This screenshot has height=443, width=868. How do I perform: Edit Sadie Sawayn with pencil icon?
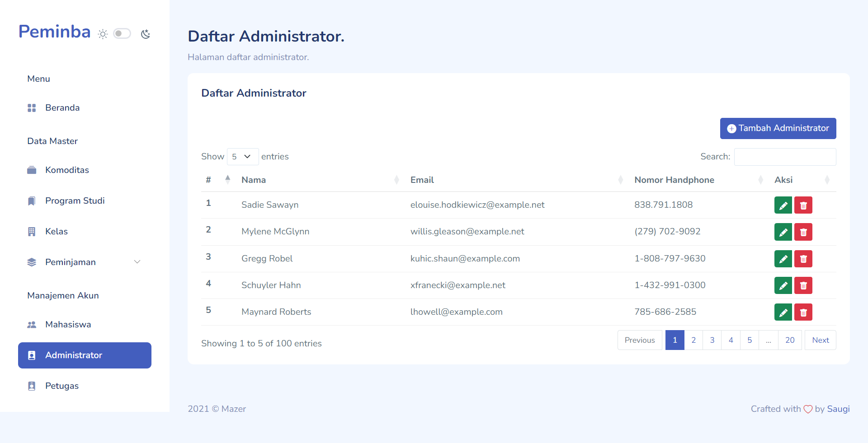click(x=783, y=205)
